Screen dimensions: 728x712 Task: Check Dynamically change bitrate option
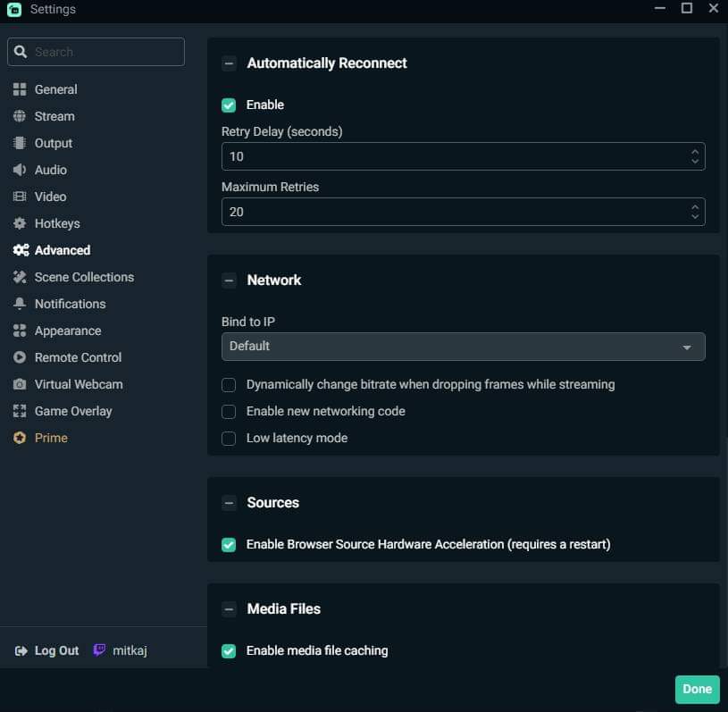229,385
